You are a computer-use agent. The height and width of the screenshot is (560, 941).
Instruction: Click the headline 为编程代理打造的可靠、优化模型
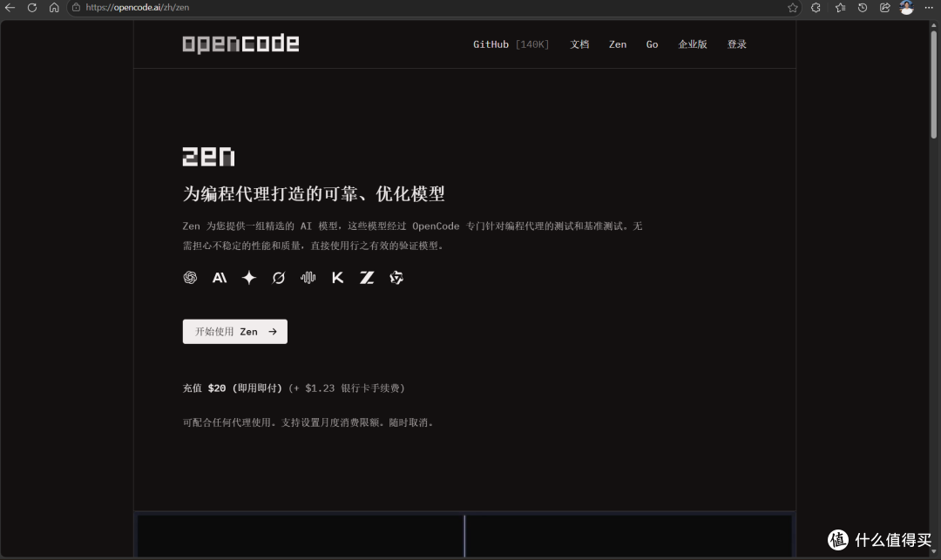pyautogui.click(x=314, y=193)
